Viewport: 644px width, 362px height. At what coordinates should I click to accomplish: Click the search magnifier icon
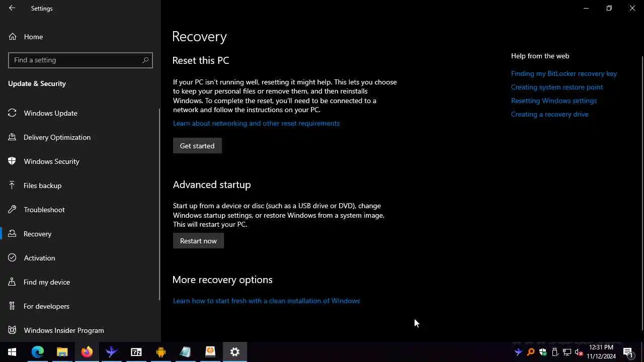pos(145,60)
